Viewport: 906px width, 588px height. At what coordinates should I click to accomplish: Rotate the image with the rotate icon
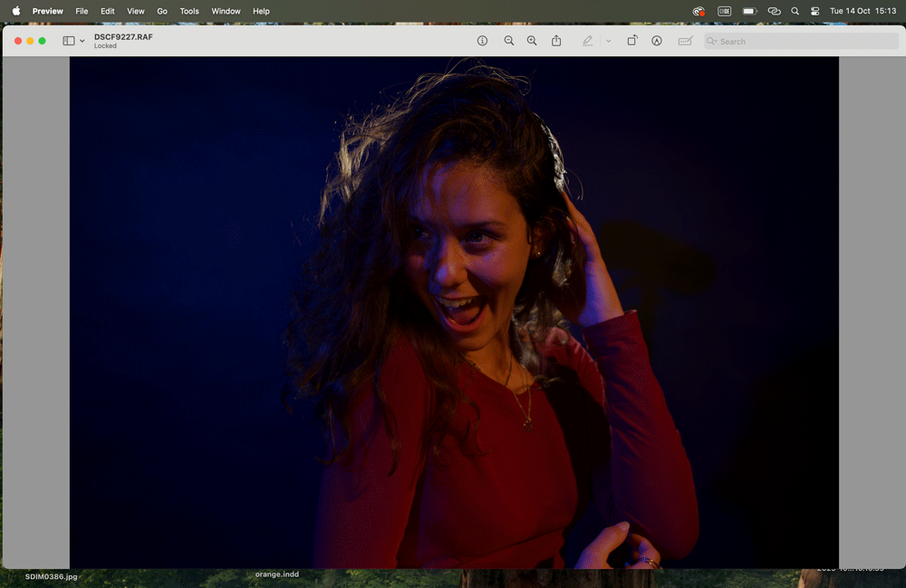[631, 40]
